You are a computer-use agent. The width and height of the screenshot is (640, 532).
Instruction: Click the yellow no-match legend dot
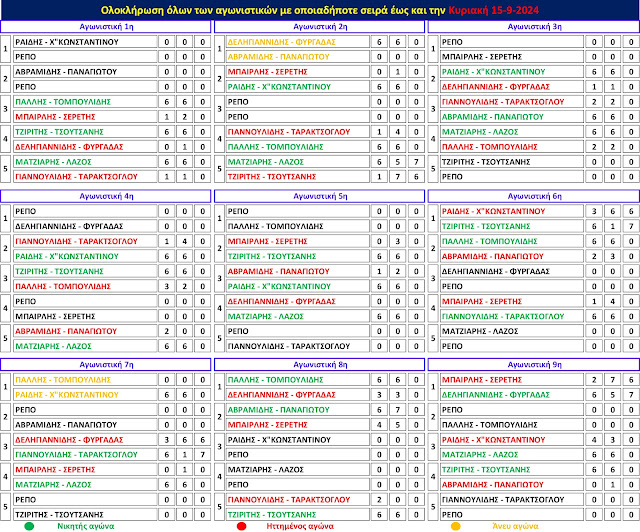[x=456, y=526]
